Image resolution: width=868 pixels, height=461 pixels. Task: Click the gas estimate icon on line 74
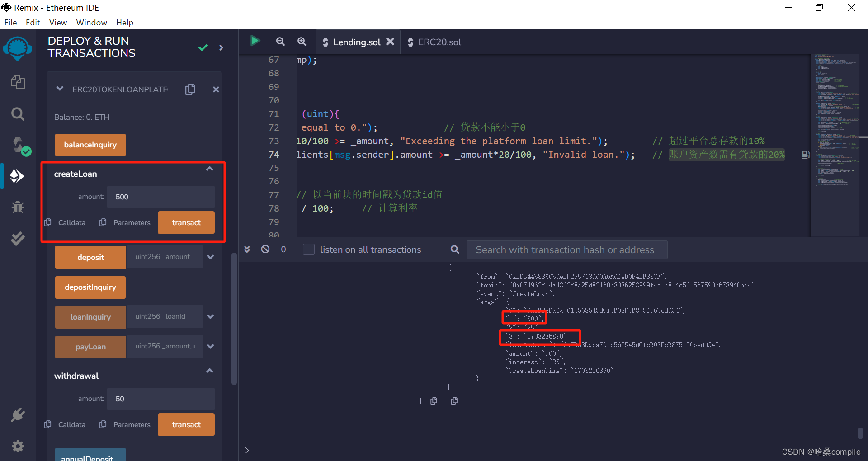point(806,155)
